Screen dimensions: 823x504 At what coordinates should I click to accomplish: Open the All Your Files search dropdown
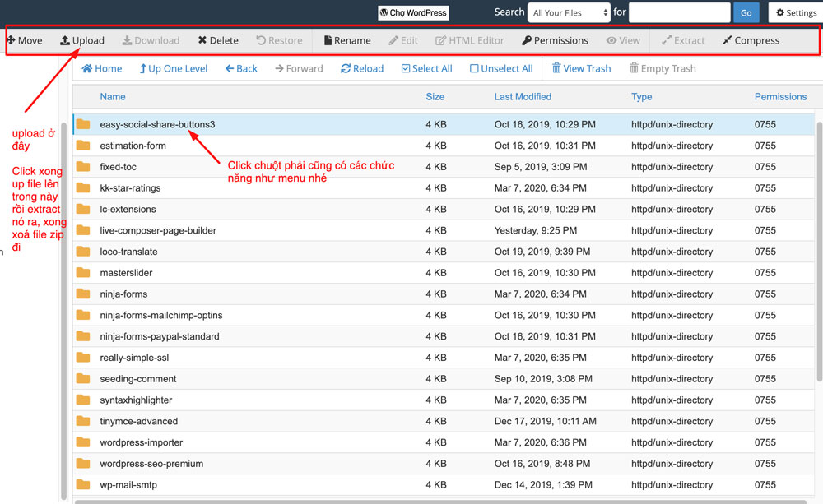(569, 12)
